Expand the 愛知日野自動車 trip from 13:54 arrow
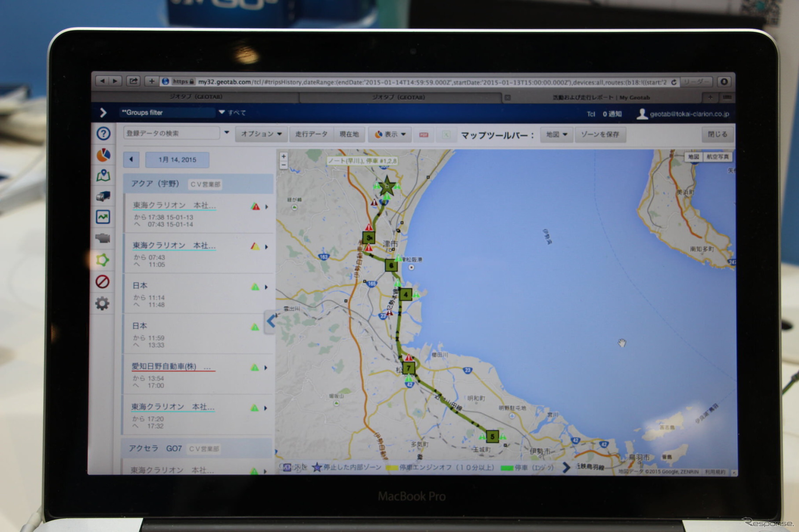799x532 pixels. coord(266,367)
